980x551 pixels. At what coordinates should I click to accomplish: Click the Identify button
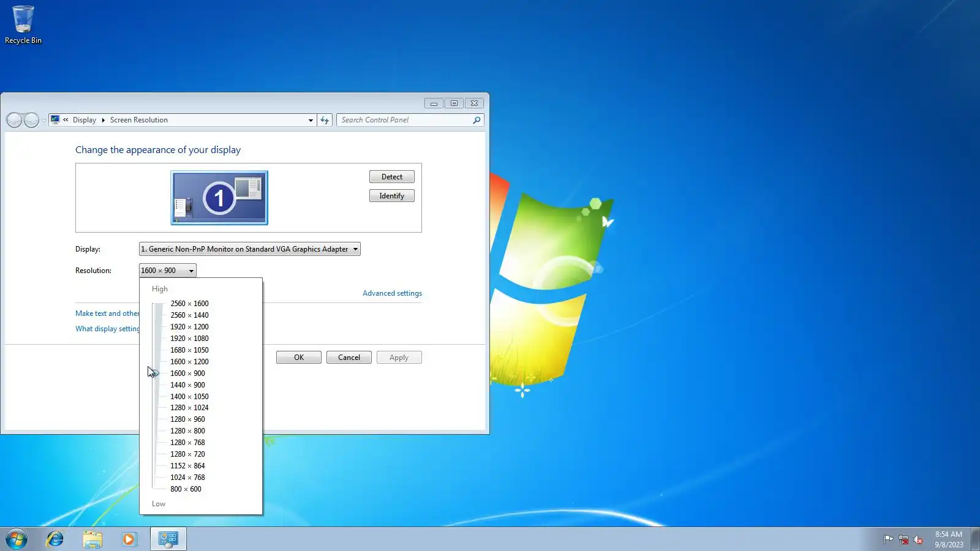click(392, 196)
